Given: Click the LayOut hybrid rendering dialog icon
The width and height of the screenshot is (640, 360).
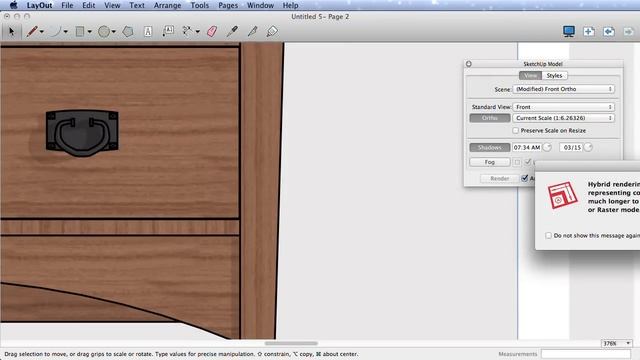Looking at the screenshot, I should (x=562, y=195).
